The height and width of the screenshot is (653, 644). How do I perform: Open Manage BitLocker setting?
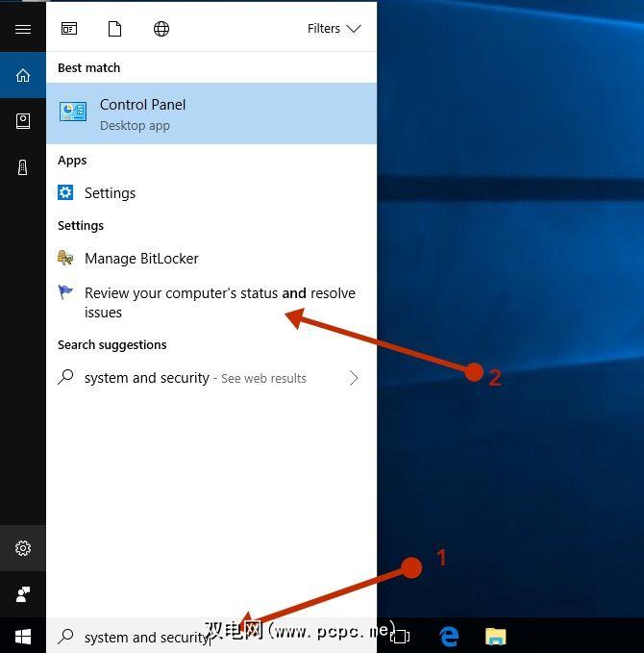coord(211,258)
